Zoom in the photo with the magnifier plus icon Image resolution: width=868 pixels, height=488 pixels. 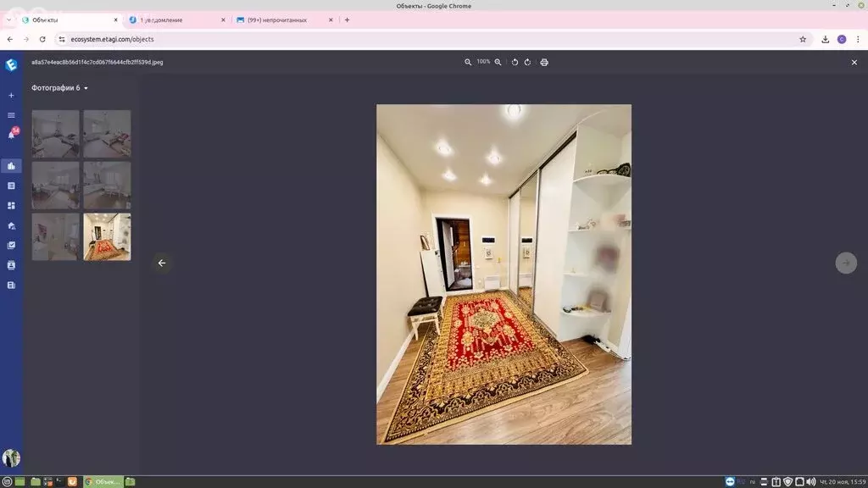(x=498, y=62)
